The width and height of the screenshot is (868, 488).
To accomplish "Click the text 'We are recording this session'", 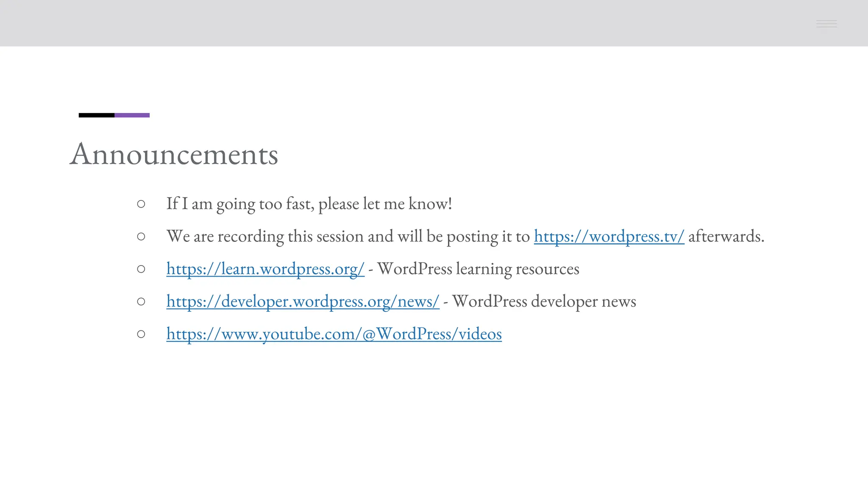I will click(x=265, y=236).
